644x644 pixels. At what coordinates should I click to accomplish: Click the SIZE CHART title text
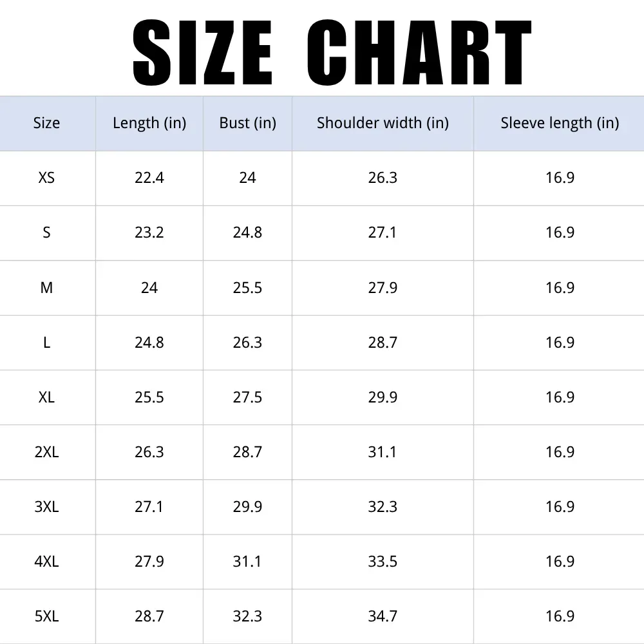(x=332, y=53)
